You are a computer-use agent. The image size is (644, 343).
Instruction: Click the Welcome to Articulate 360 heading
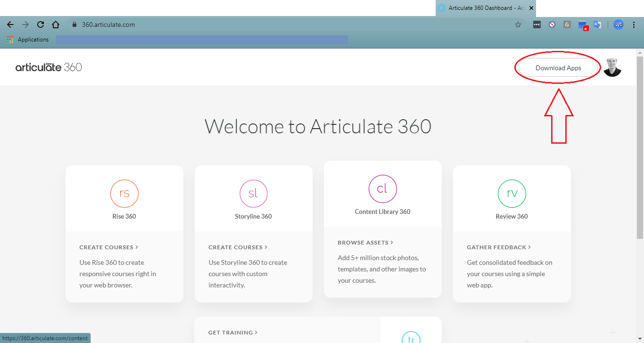[318, 126]
